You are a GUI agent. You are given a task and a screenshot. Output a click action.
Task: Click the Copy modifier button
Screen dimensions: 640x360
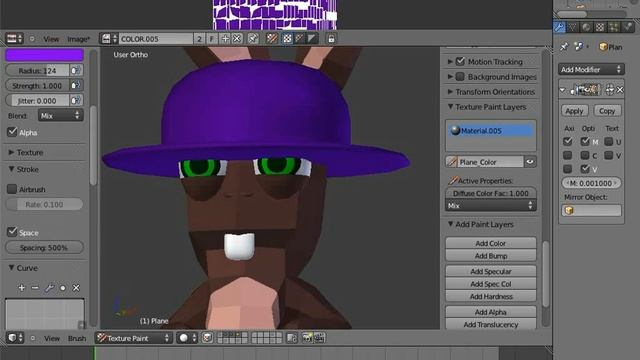pos(607,111)
